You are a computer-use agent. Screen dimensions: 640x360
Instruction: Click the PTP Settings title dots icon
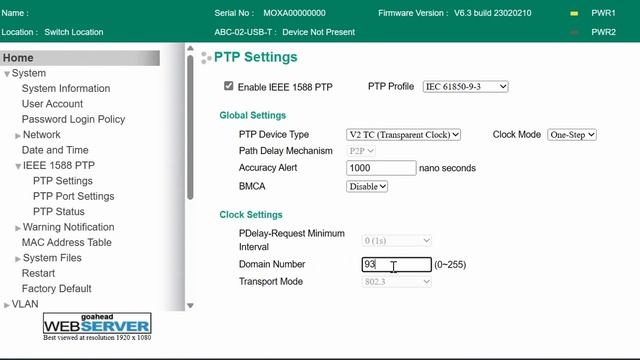(x=206, y=58)
